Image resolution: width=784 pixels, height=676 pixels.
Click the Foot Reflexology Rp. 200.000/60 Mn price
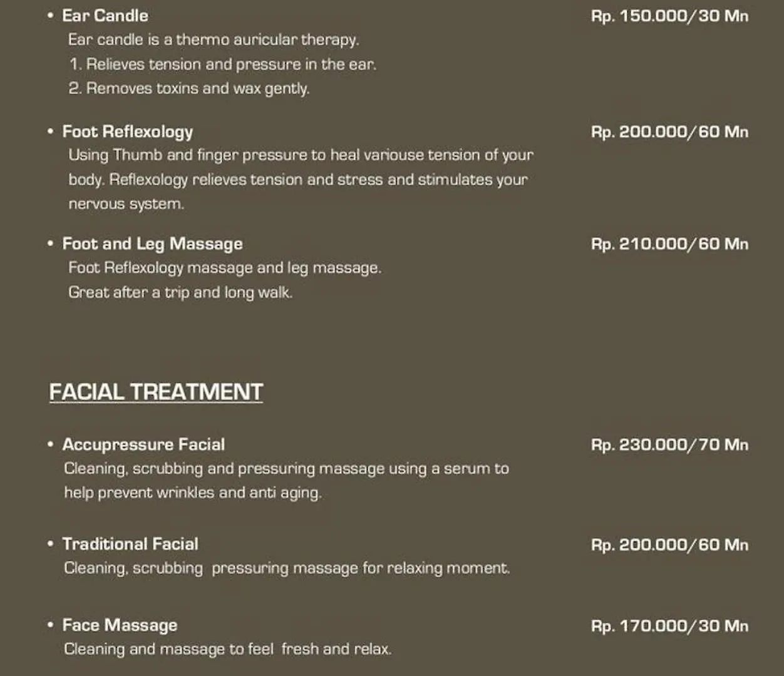tap(669, 132)
